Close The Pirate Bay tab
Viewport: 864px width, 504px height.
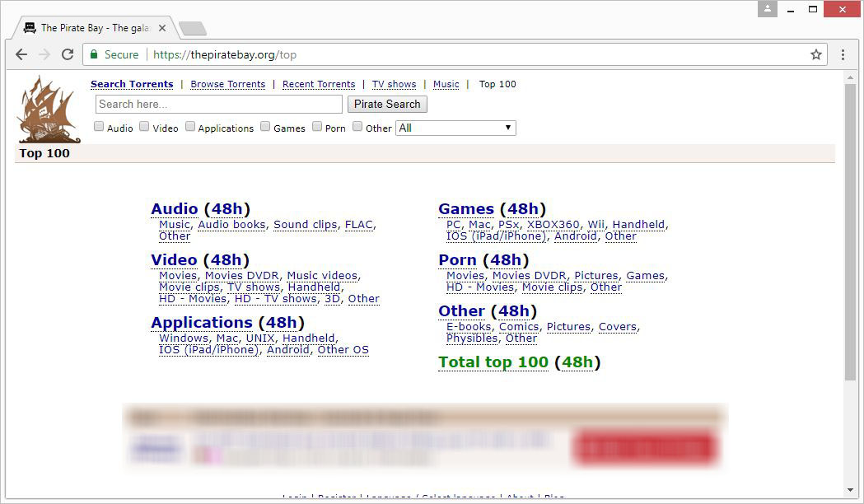coord(162,27)
